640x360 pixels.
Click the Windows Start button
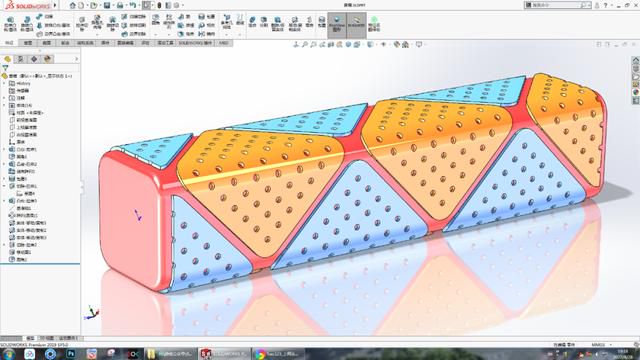[x=8, y=354]
